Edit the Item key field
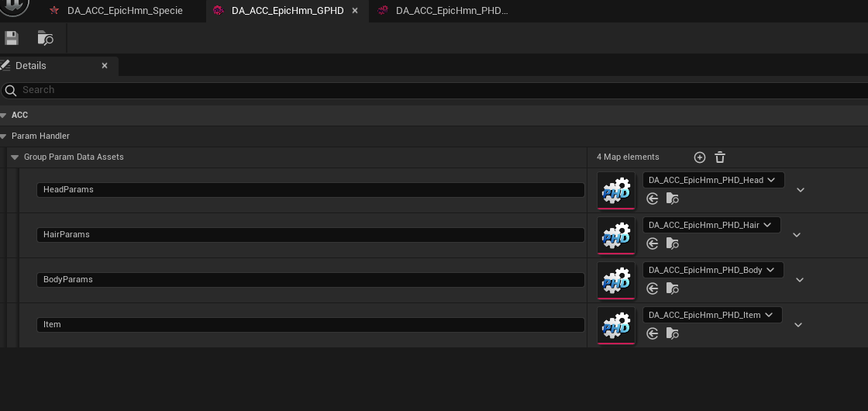The height and width of the screenshot is (411, 868). tap(311, 325)
